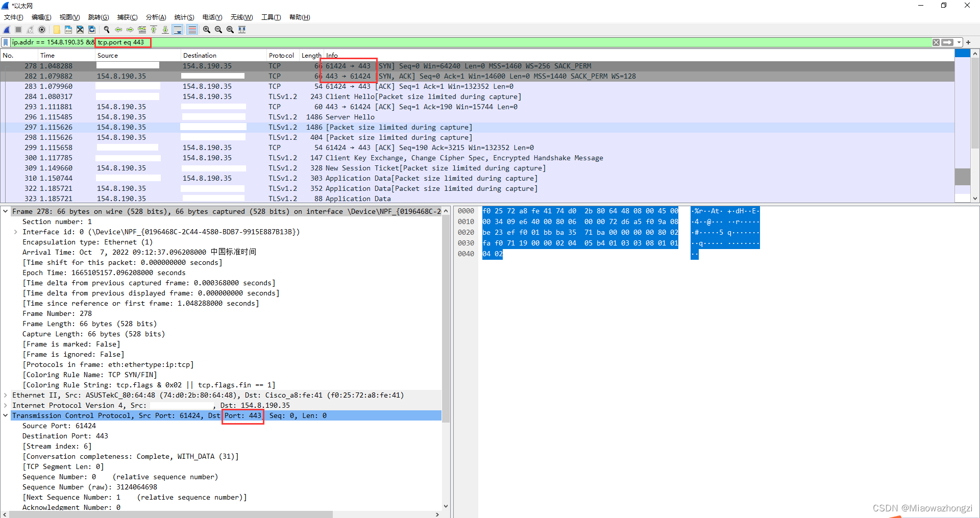Go forward to the next packet
This screenshot has height=518, width=980.
click(x=130, y=30)
